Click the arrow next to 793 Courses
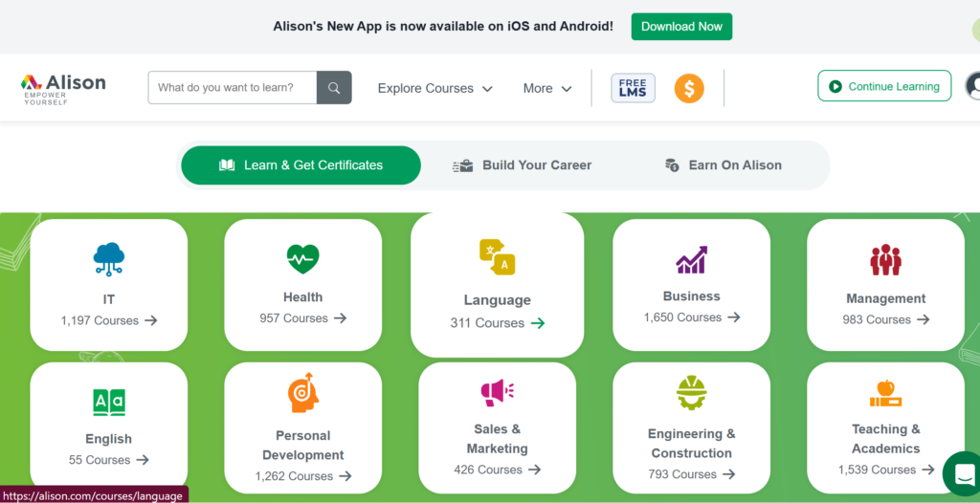This screenshot has width=980, height=503. [728, 474]
